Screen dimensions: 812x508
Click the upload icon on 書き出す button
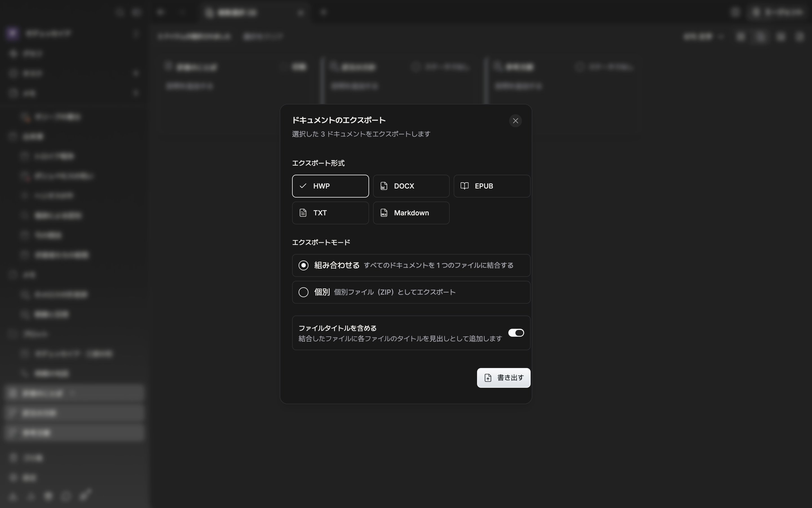(488, 378)
